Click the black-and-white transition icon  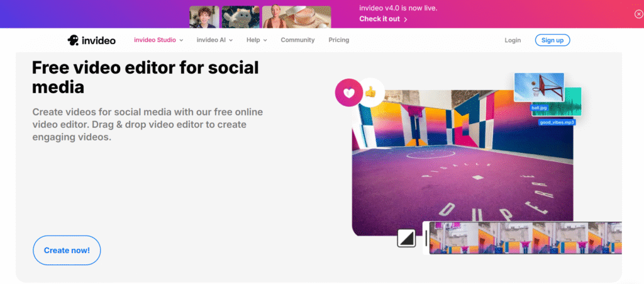(406, 238)
